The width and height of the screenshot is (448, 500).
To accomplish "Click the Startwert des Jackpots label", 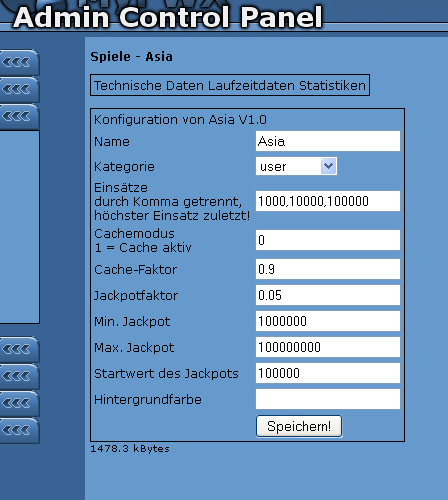I will click(166, 374).
